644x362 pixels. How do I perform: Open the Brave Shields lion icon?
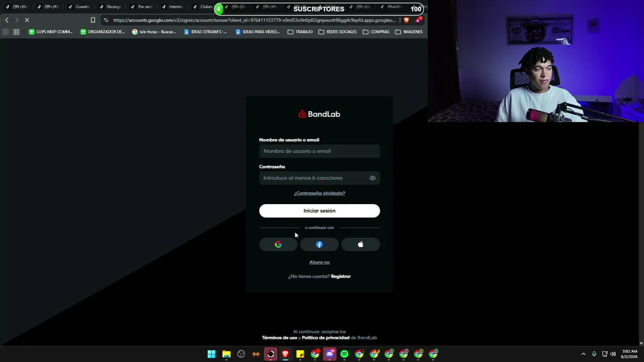pyautogui.click(x=407, y=20)
